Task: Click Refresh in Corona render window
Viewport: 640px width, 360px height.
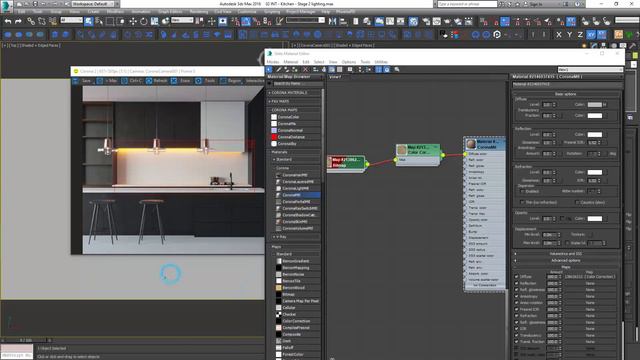Action: tap(157, 81)
